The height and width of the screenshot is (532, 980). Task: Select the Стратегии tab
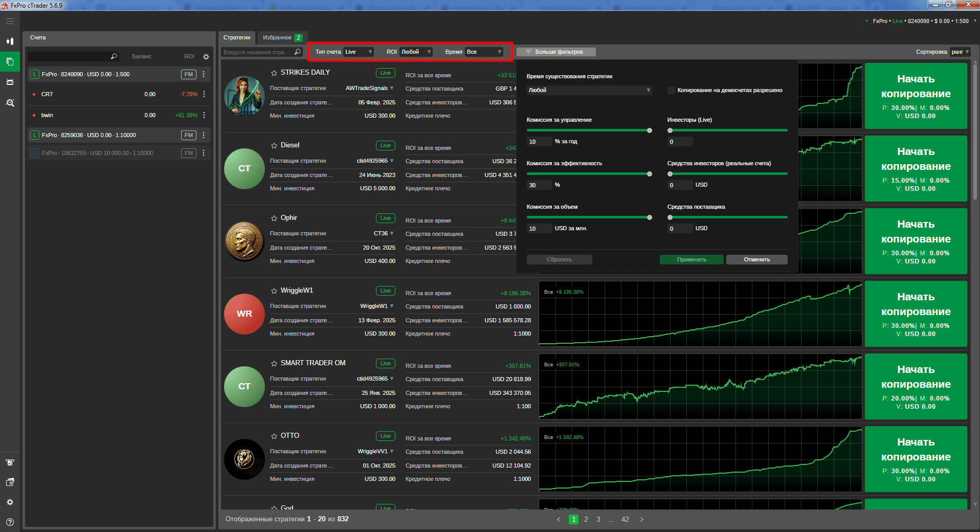click(x=237, y=37)
